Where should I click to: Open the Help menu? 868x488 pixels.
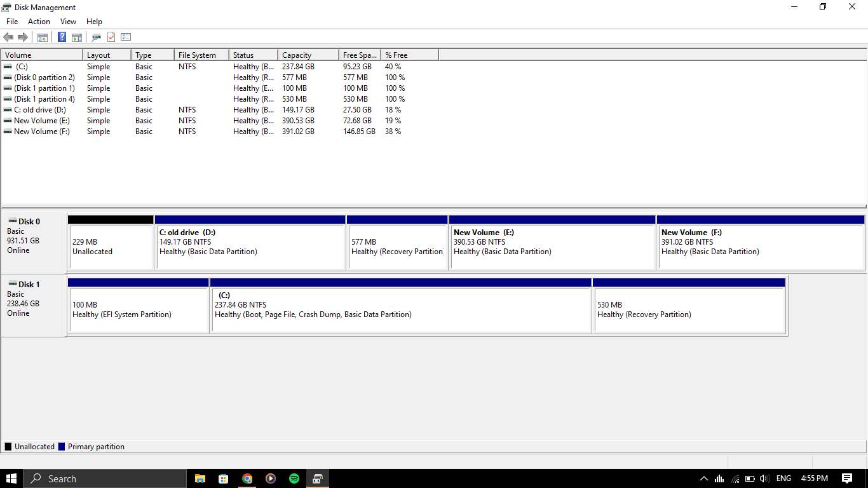(x=94, y=22)
